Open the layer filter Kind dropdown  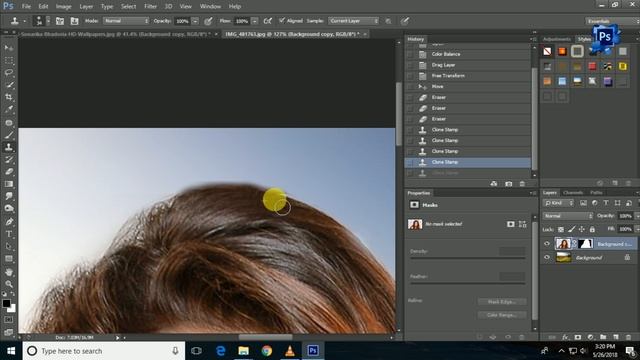click(x=558, y=203)
